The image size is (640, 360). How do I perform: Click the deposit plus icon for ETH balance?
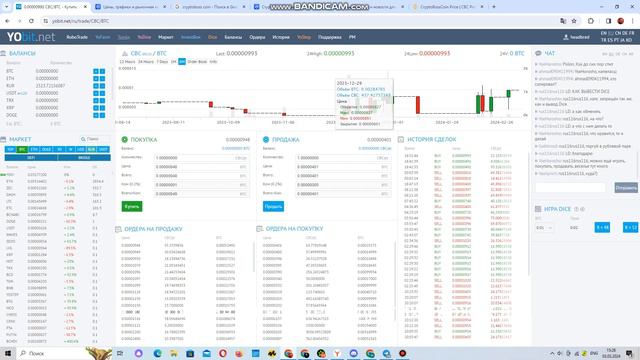pyautogui.click(x=96, y=78)
